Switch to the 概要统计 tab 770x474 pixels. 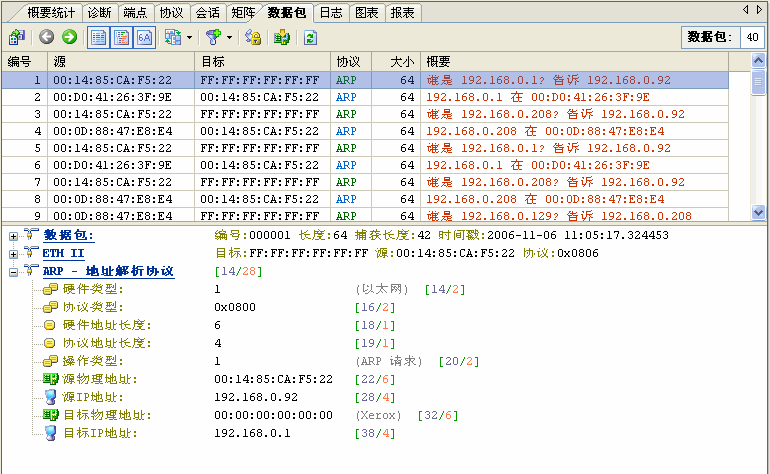pyautogui.click(x=51, y=13)
